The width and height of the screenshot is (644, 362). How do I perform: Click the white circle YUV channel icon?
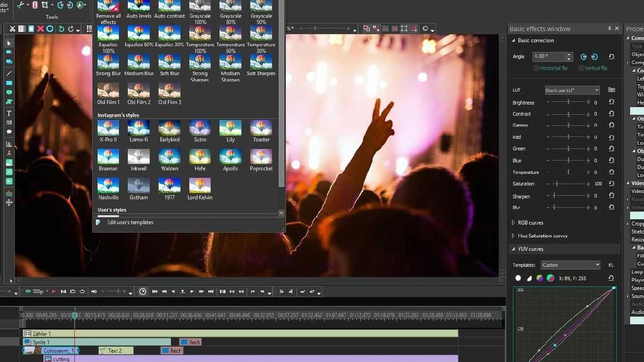tap(518, 278)
